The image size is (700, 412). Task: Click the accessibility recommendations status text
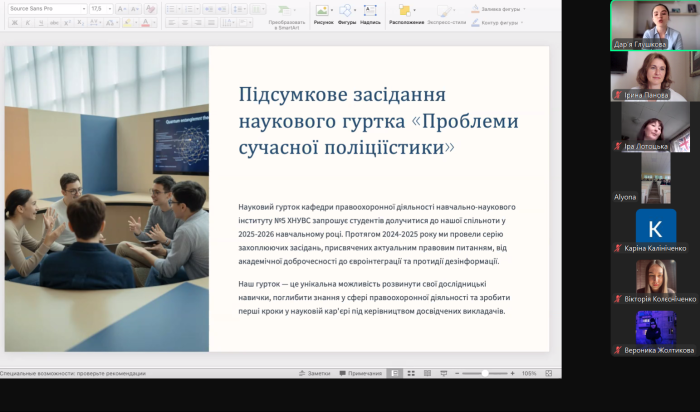(73, 373)
